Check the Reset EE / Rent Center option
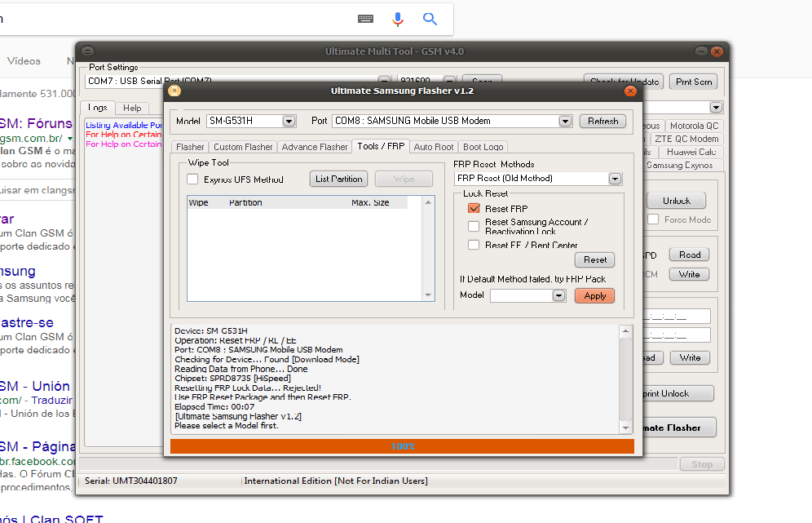The image size is (812, 523). pyautogui.click(x=474, y=245)
